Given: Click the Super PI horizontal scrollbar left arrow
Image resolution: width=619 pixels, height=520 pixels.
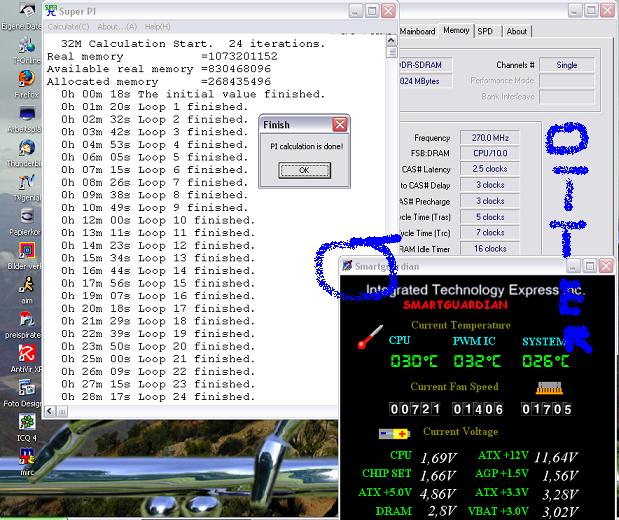Looking at the screenshot, I should [x=50, y=411].
